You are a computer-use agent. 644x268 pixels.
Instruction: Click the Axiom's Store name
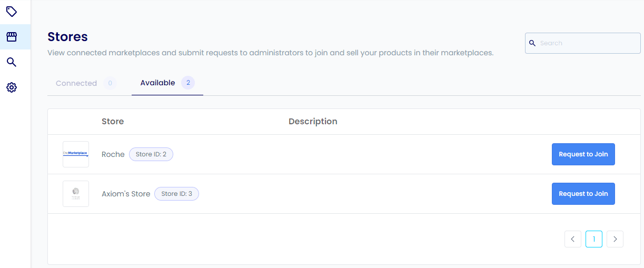point(126,194)
